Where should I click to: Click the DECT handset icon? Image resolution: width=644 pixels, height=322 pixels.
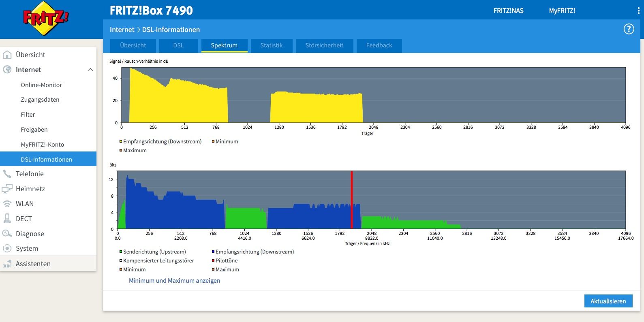(x=7, y=219)
